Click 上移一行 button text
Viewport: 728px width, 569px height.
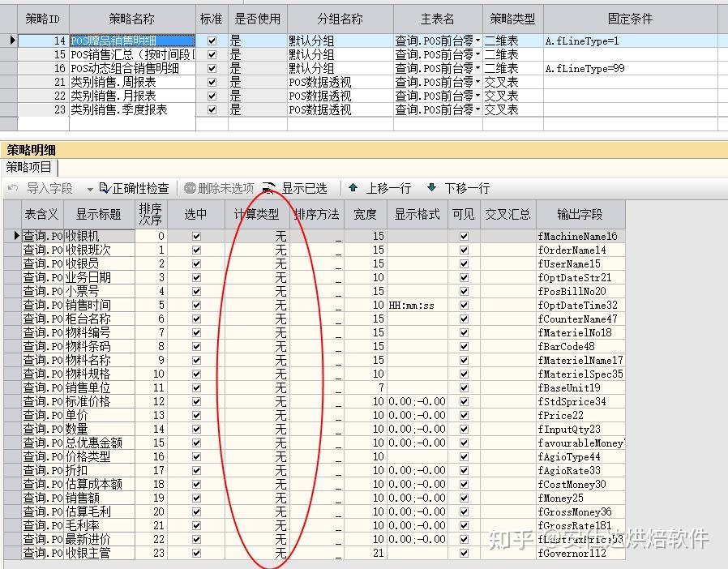(388, 188)
